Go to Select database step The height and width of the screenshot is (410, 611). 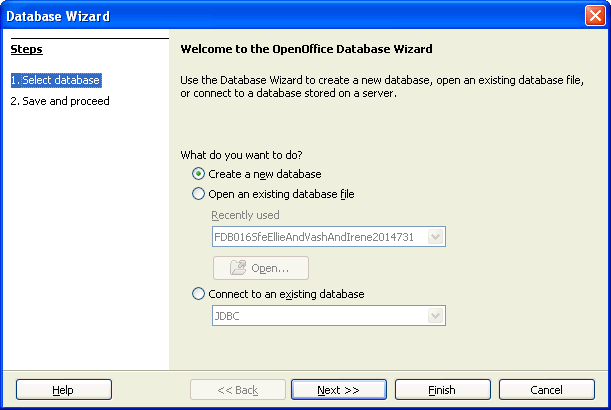(56, 80)
